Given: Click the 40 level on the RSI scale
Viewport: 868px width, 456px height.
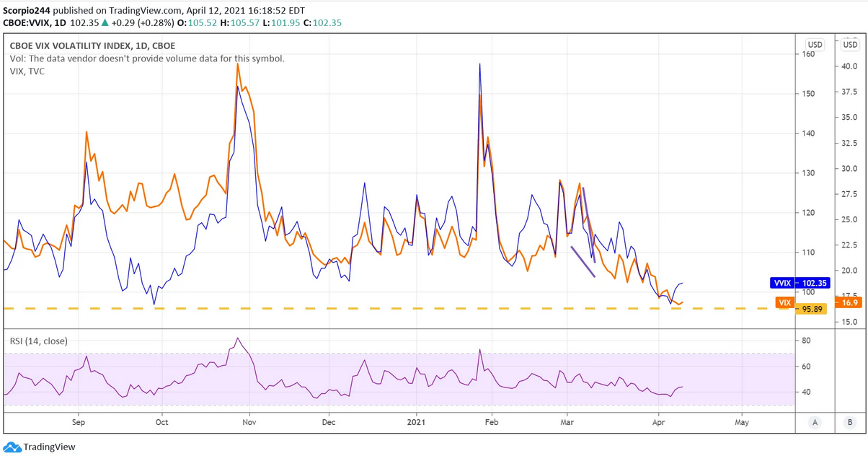Looking at the screenshot, I should coord(805,393).
